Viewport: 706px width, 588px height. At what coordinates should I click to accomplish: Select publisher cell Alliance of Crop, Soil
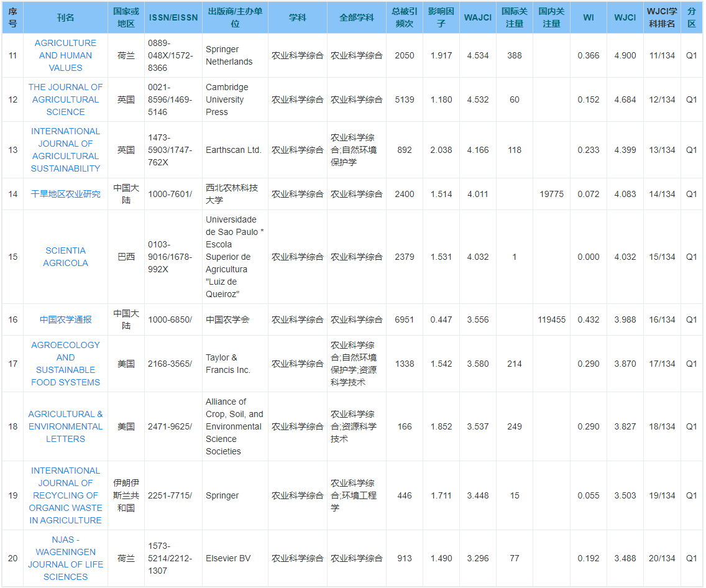[x=234, y=426]
